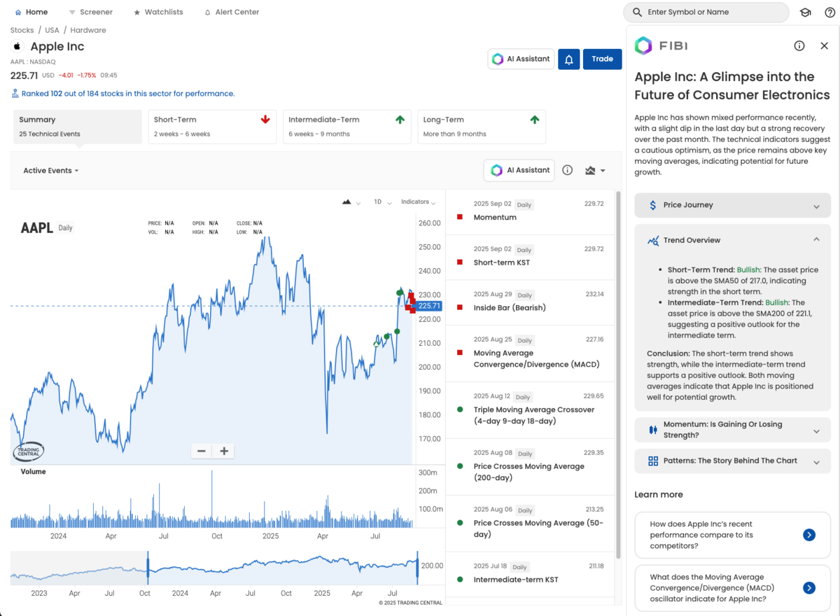Zoom in using the plus icon on chart
The image size is (840, 616).
pyautogui.click(x=223, y=451)
